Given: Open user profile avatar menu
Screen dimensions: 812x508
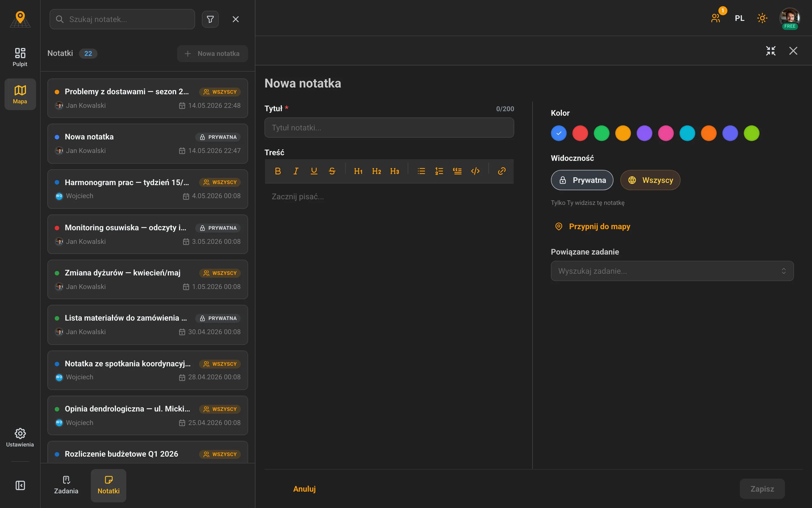Looking at the screenshot, I should (790, 18).
